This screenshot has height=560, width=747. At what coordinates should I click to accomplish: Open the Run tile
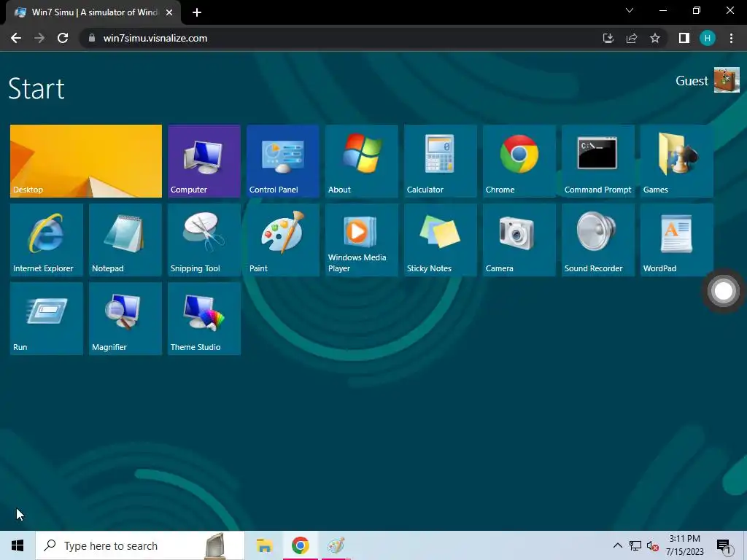pos(46,319)
